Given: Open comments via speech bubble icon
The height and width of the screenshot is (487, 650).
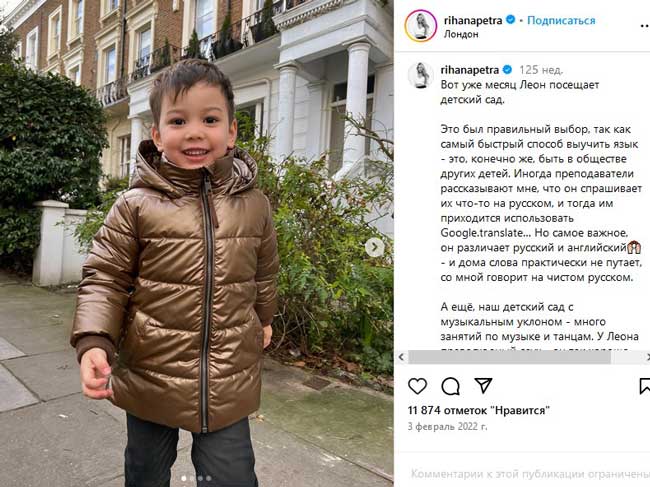Looking at the screenshot, I should tap(450, 386).
